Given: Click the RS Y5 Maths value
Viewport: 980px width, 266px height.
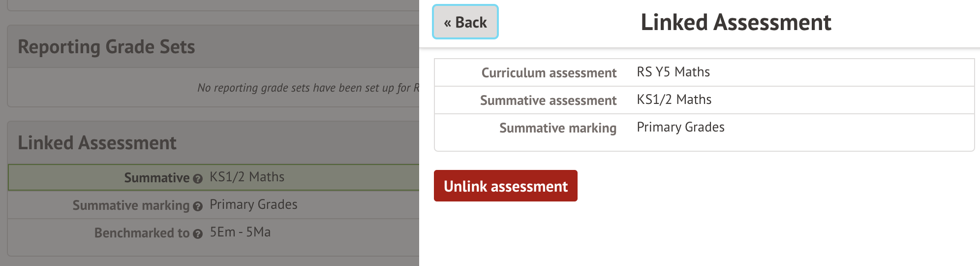Looking at the screenshot, I should [x=673, y=72].
